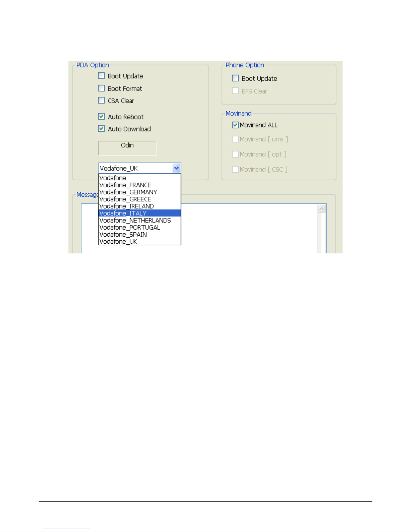Uncheck Auto Reboot

[x=101, y=116]
